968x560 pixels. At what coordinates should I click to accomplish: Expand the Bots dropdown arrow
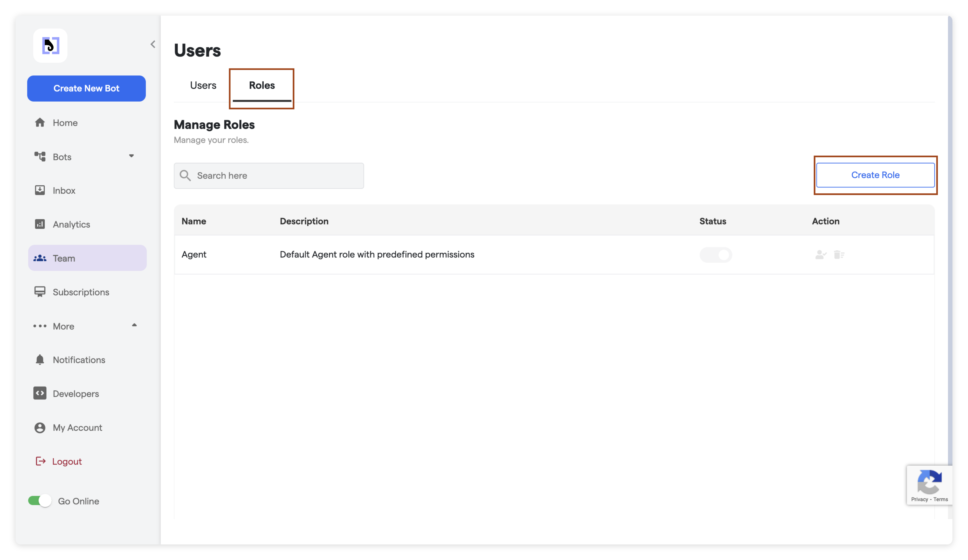pyautogui.click(x=131, y=156)
